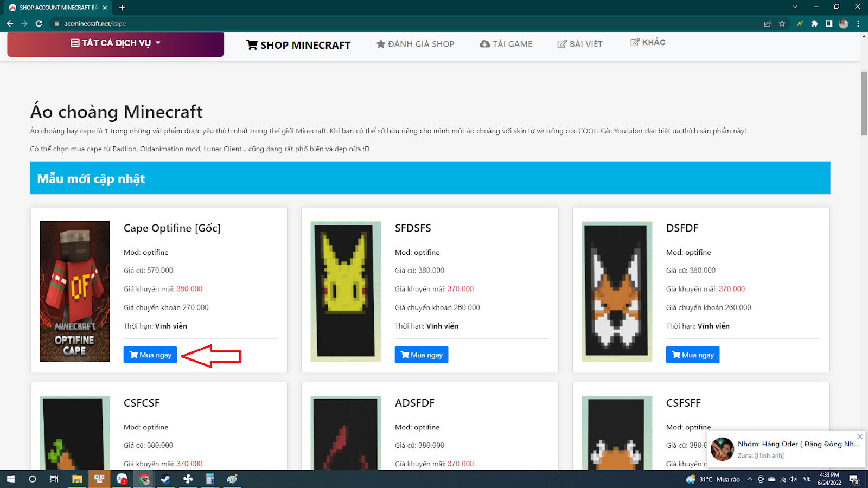868x488 pixels.
Task: Open the Windows Start menu
Action: coord(10,479)
